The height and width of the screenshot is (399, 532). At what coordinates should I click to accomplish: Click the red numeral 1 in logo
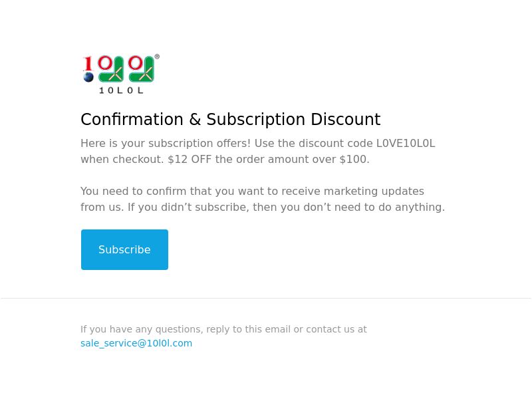(88, 63)
